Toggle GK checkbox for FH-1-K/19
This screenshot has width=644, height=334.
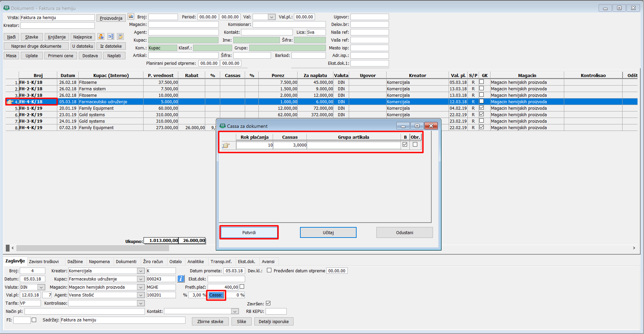482,108
